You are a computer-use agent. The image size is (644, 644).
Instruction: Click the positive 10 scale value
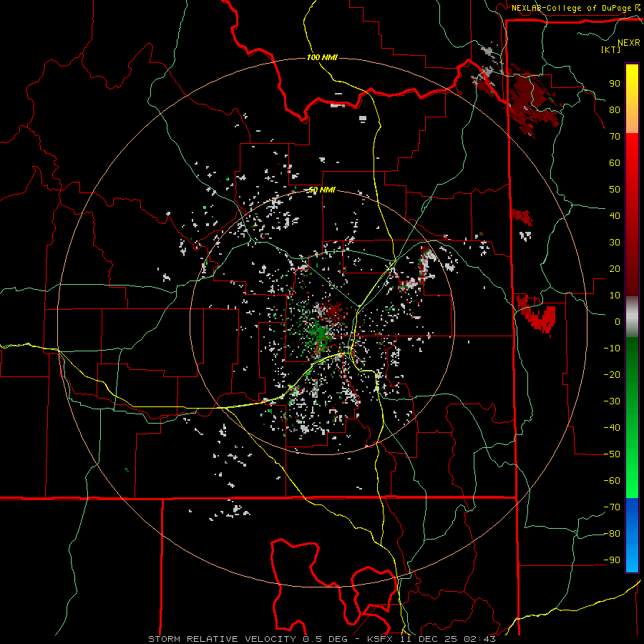(x=615, y=296)
